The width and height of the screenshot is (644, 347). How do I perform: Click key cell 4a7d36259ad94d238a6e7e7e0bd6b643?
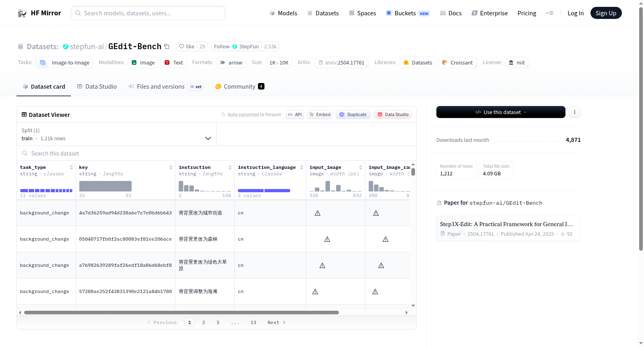point(126,213)
